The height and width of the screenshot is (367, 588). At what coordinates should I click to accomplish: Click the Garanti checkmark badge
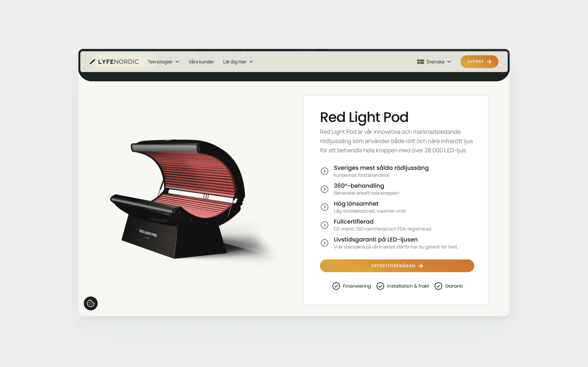[x=438, y=286]
